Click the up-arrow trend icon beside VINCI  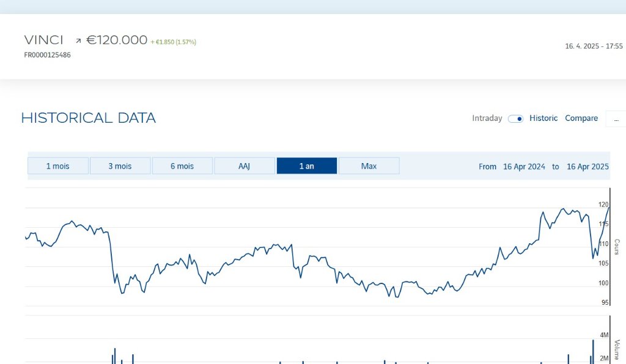pyautogui.click(x=78, y=41)
